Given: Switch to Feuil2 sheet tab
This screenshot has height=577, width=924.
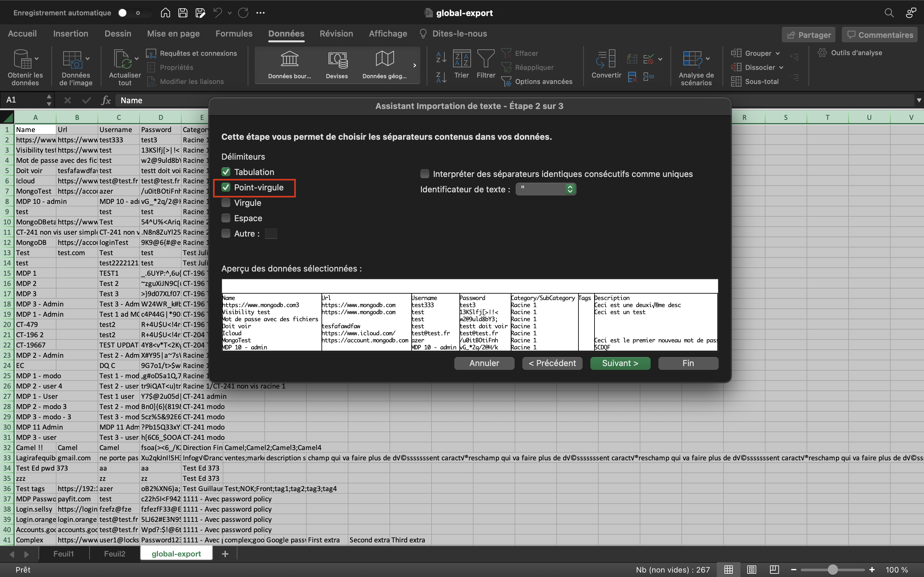Looking at the screenshot, I should (115, 554).
